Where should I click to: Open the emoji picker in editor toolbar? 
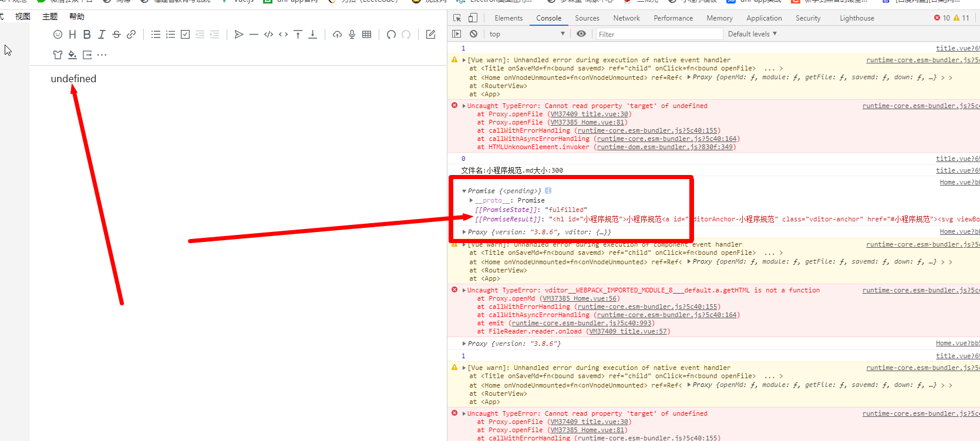point(58,35)
